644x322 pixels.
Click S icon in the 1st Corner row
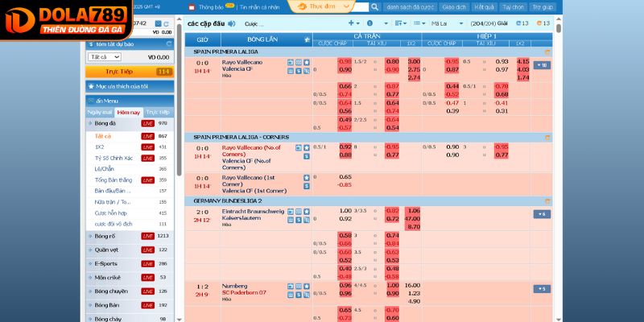point(307,186)
